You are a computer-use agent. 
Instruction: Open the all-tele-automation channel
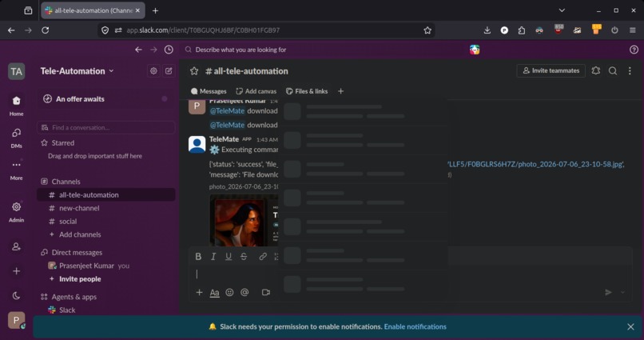coord(106,195)
